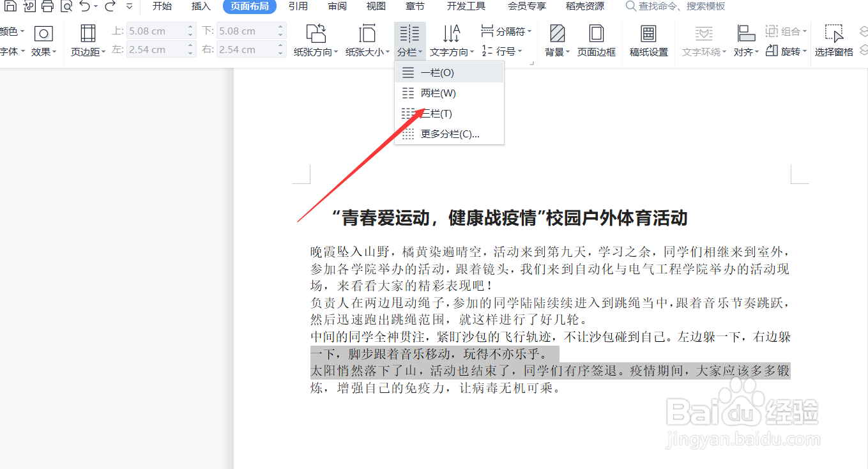Image resolution: width=868 pixels, height=469 pixels.
Task: Open the 旋转 rotate dropdown
Action: (x=786, y=51)
